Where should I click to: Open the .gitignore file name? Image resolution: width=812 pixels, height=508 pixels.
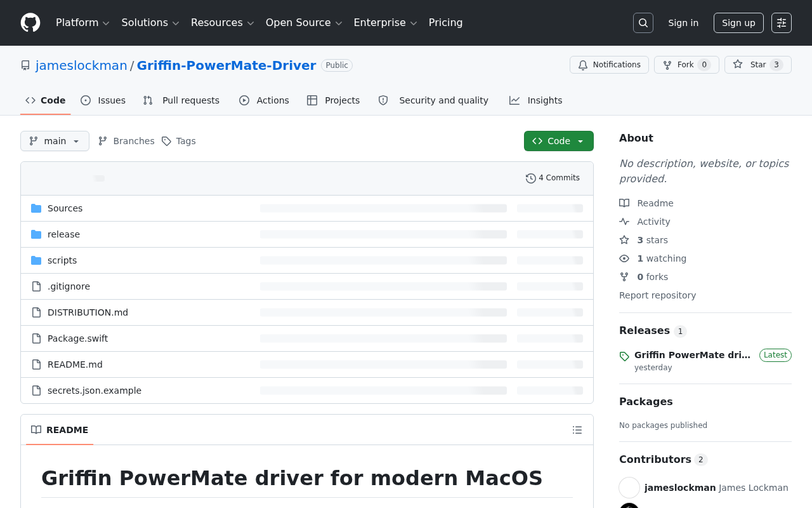69,286
